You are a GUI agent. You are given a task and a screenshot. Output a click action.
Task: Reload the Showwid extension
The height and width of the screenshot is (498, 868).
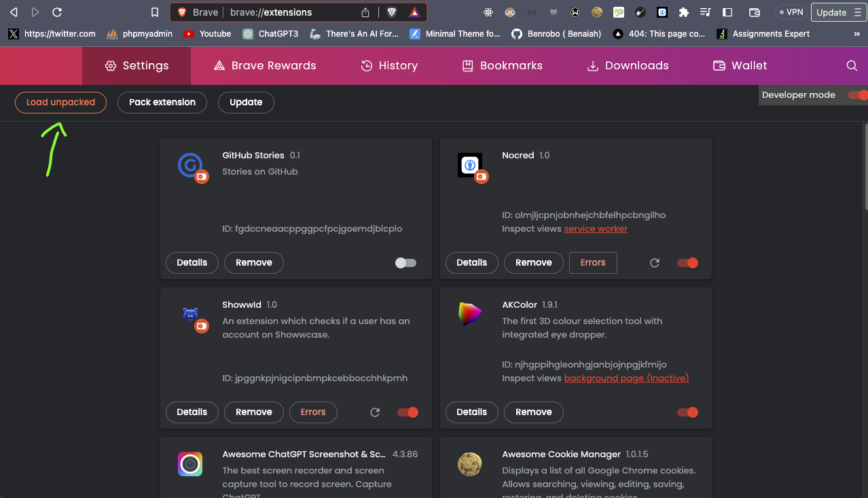click(x=375, y=412)
